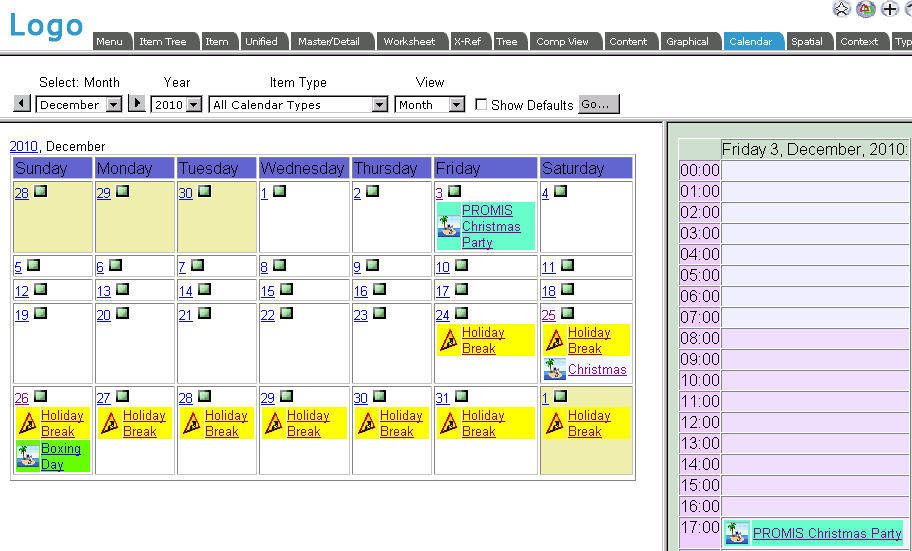Viewport: 912px width, 551px height.
Task: Click the previous month arrow button
Action: 22,104
